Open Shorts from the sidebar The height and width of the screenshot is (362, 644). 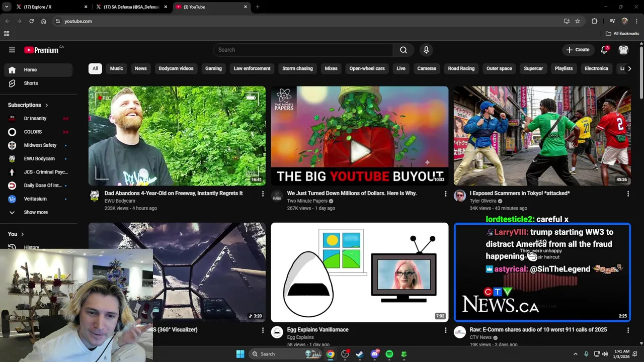pos(38,83)
